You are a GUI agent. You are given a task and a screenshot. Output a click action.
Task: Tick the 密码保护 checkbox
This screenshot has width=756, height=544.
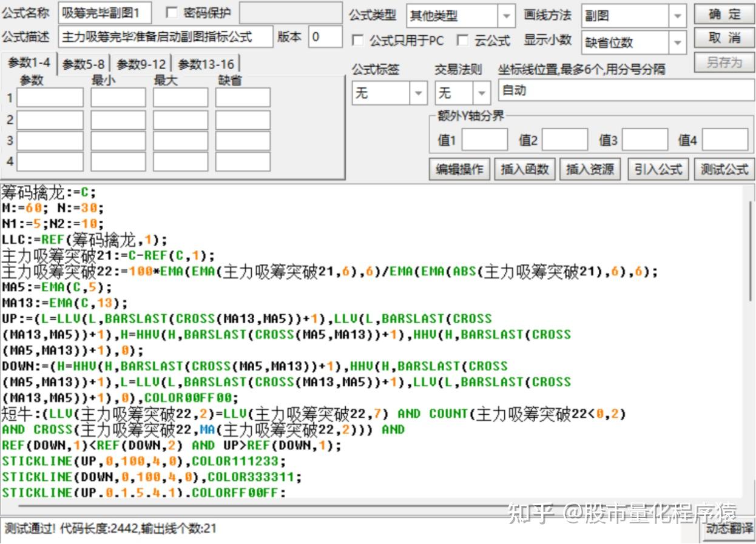click(x=172, y=13)
